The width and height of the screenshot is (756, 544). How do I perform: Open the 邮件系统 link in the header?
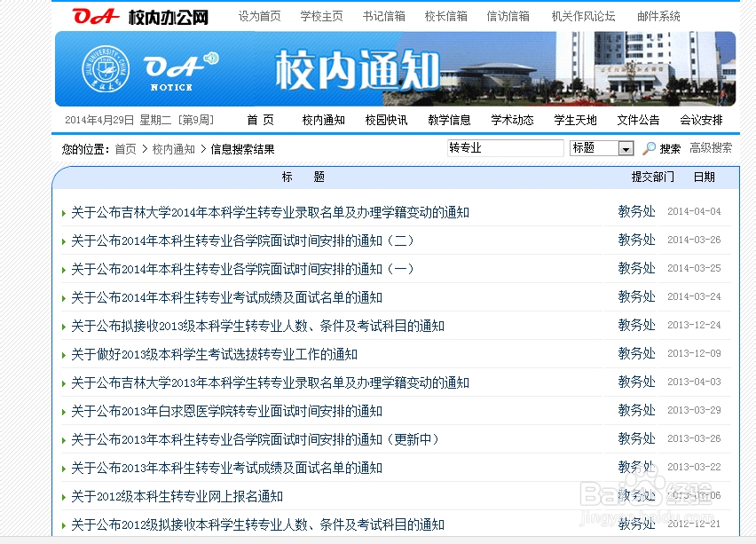point(658,16)
